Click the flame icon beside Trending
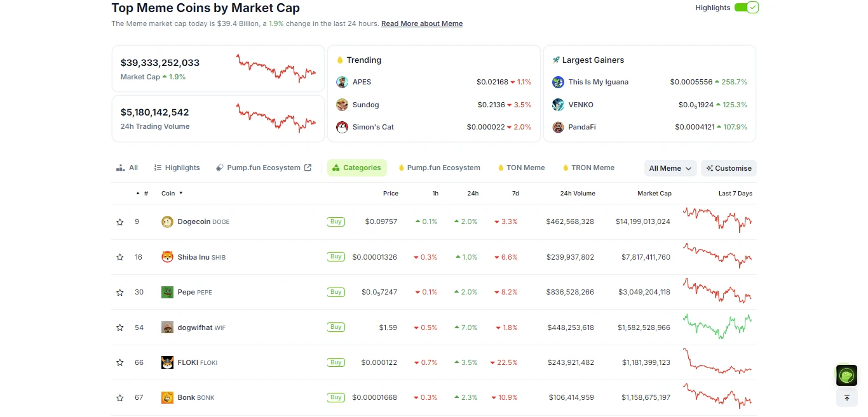Viewport: 868px width, 417px height. pos(340,60)
